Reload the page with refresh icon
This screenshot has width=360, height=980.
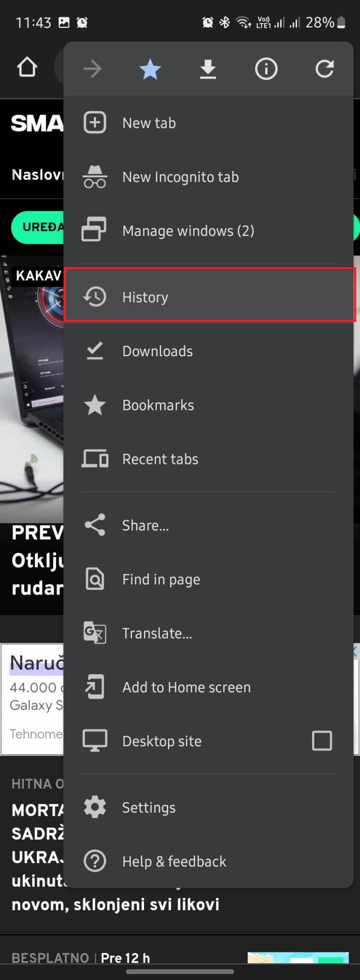click(324, 69)
